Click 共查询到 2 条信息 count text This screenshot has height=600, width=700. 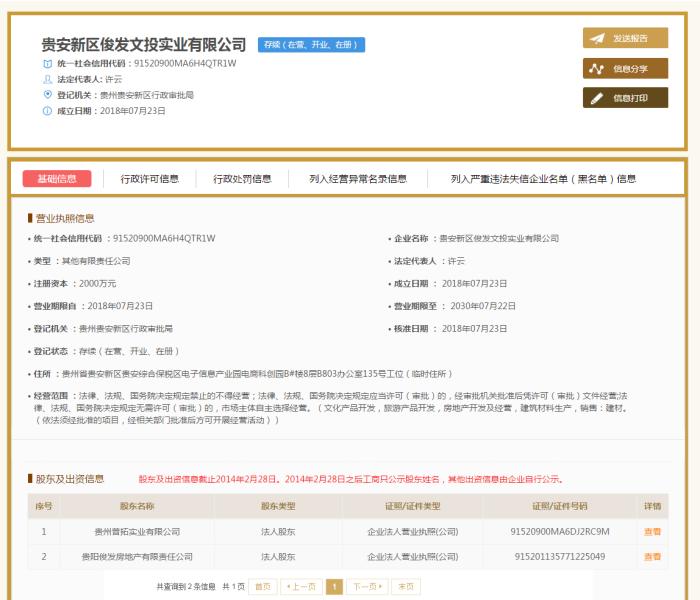tap(186, 587)
